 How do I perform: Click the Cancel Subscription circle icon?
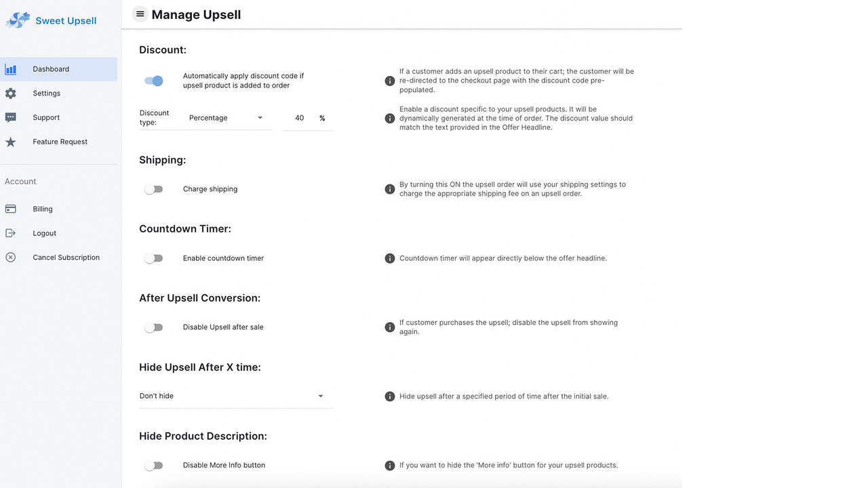(12, 257)
